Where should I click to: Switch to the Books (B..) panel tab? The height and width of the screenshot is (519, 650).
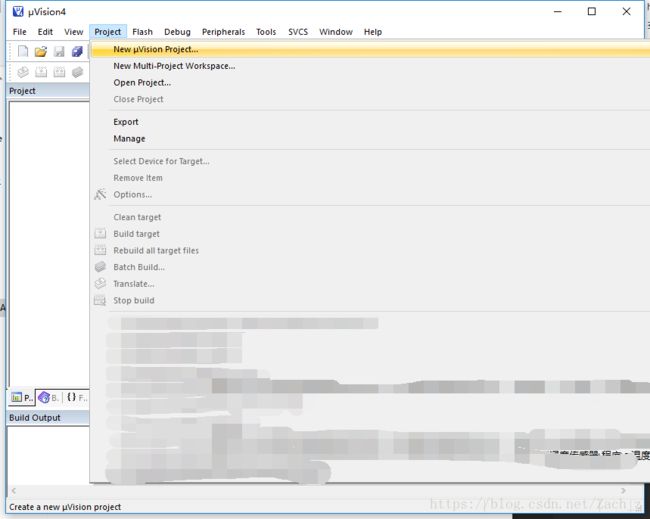coord(49,398)
